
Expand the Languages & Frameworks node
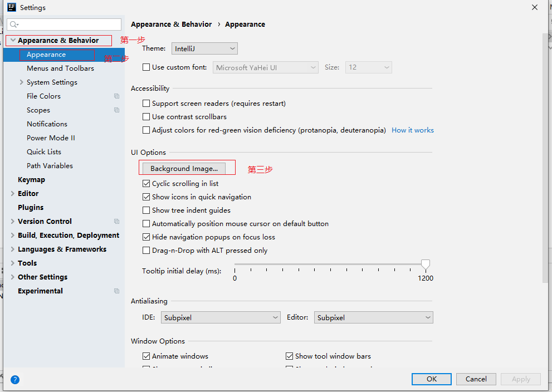(13, 249)
